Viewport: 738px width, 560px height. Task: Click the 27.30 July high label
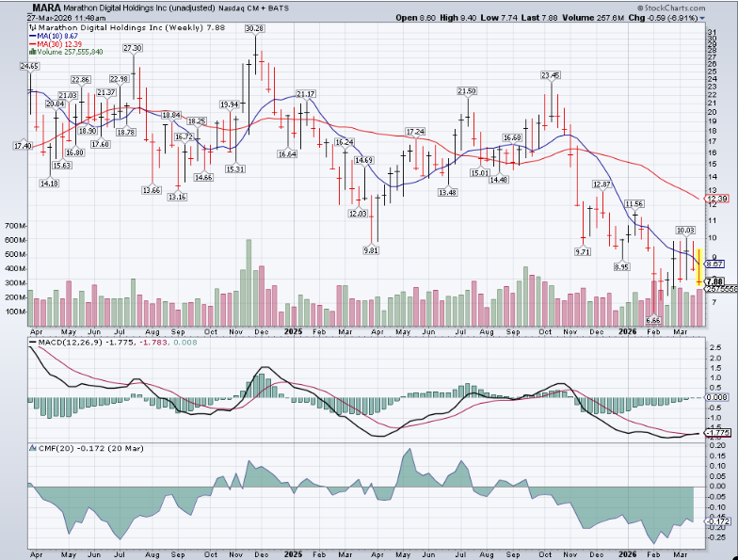(134, 47)
